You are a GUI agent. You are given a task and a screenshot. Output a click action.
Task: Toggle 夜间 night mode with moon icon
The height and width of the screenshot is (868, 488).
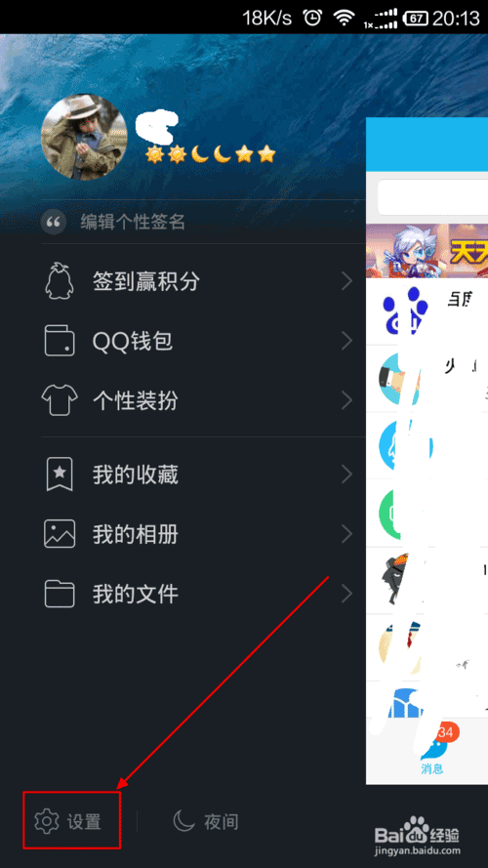point(205,821)
